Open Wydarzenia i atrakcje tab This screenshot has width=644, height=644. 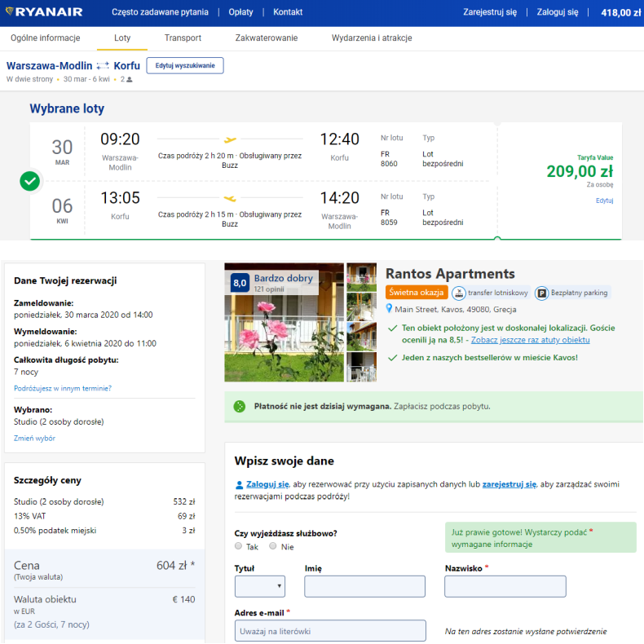pyautogui.click(x=372, y=37)
